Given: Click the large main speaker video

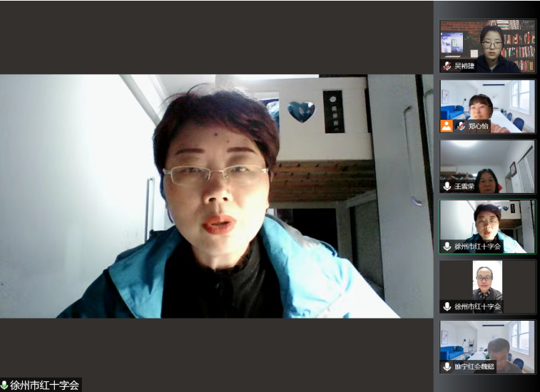Looking at the screenshot, I should click(x=216, y=196).
